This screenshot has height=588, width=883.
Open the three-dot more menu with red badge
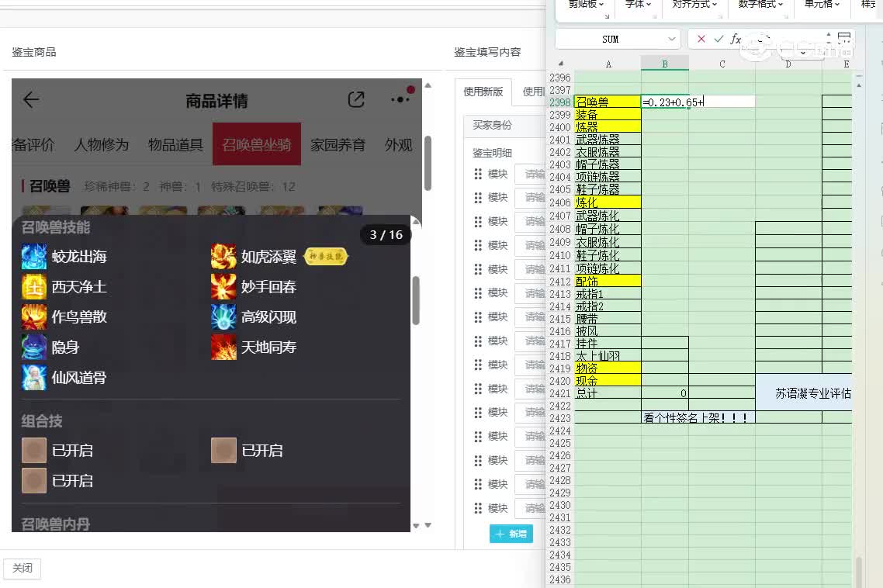[x=400, y=99]
